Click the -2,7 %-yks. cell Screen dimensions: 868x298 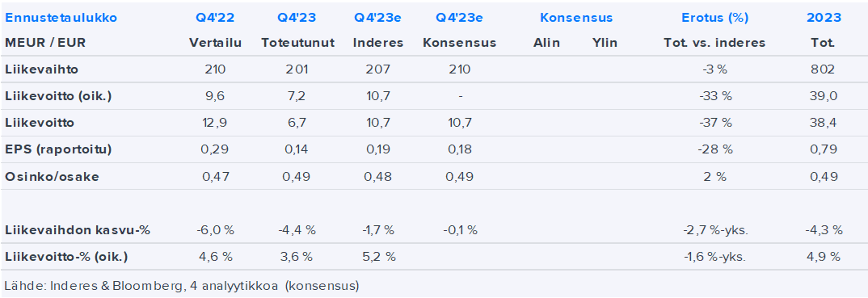pyautogui.click(x=715, y=230)
